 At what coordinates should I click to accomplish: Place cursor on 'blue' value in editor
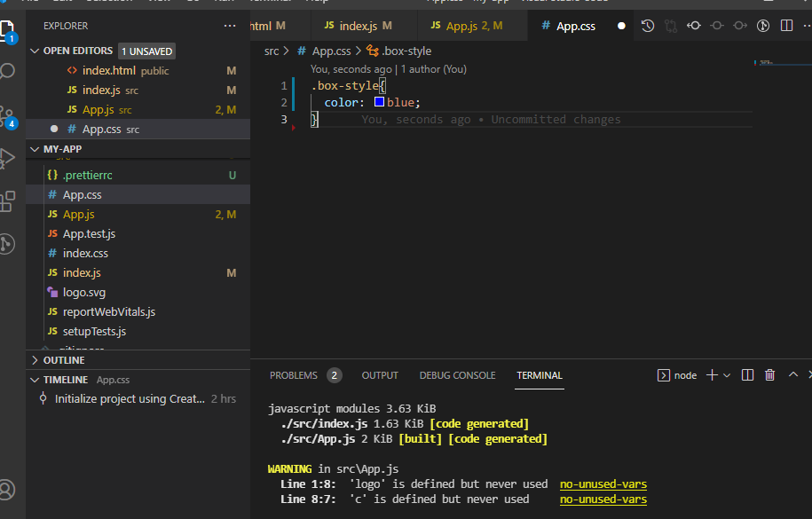[400, 103]
